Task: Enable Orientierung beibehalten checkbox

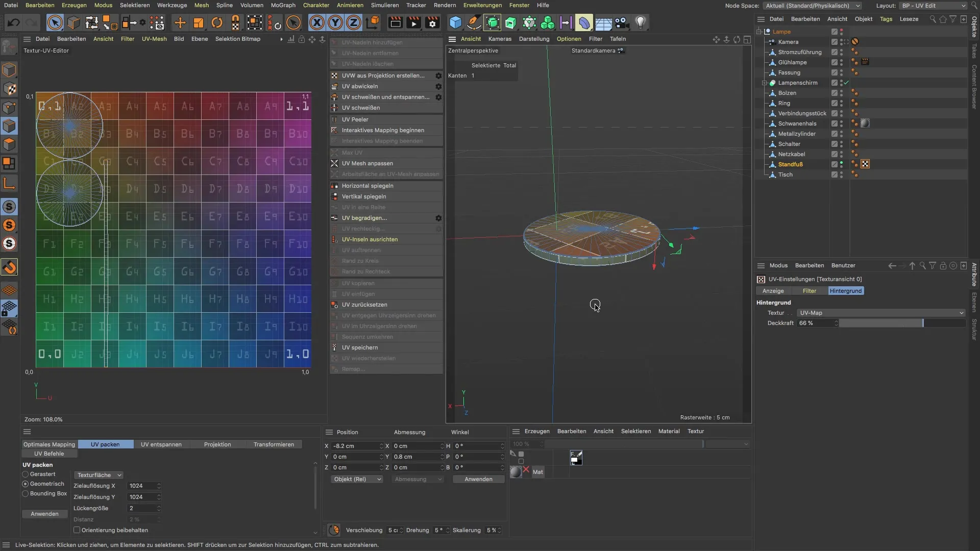Action: tap(77, 530)
